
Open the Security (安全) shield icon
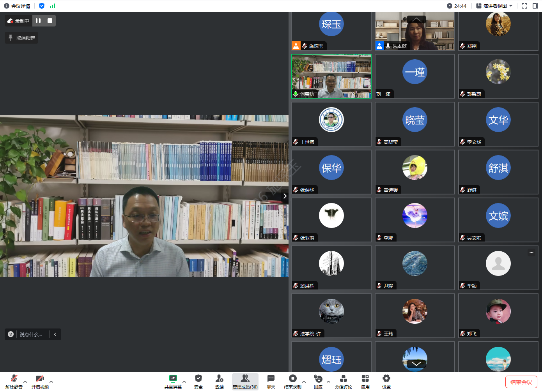coord(198,378)
